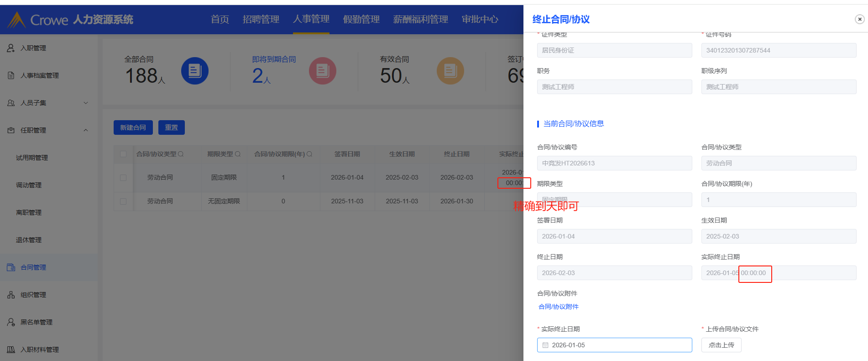The height and width of the screenshot is (361, 868).
Task: Click the red expiring-contracts icon
Action: [322, 71]
